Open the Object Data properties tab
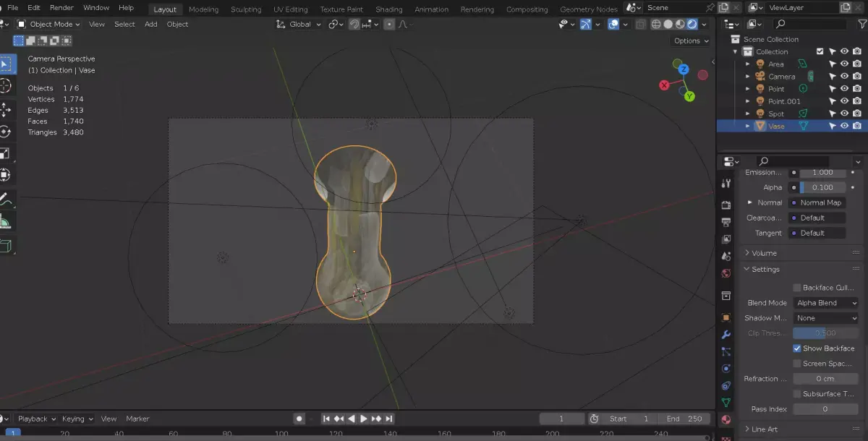The height and width of the screenshot is (441, 868). [x=726, y=403]
